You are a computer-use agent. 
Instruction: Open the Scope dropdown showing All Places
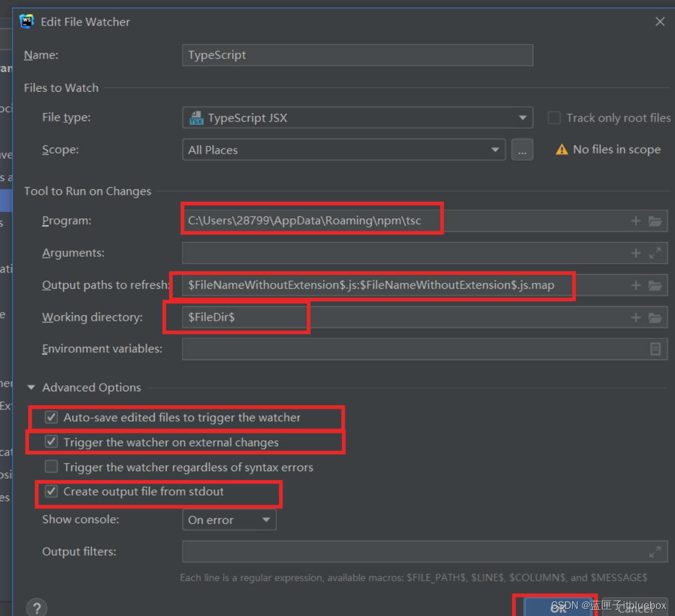(344, 150)
